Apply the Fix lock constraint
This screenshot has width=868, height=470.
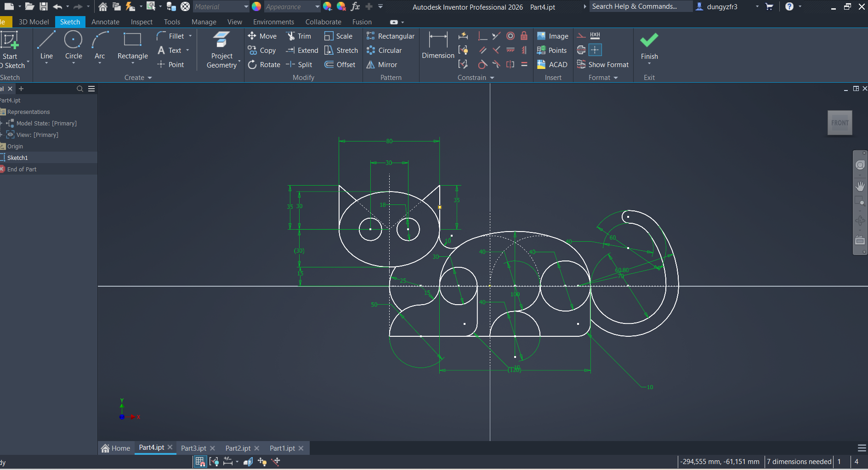pyautogui.click(x=524, y=36)
